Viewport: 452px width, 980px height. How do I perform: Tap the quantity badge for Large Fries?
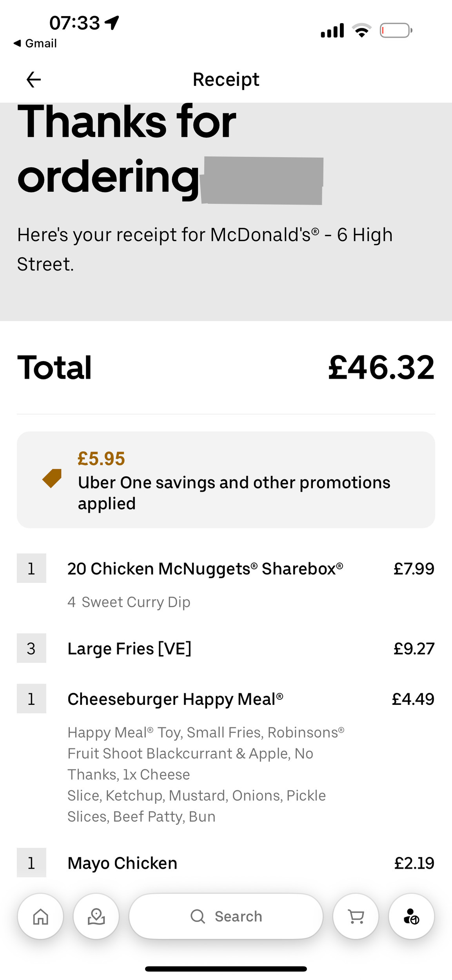pos(31,648)
